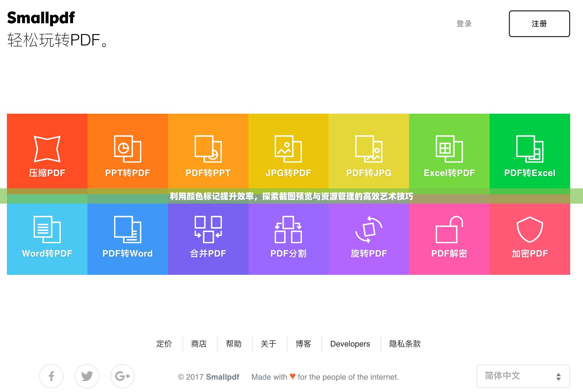Open the Developers footer link

pos(350,344)
